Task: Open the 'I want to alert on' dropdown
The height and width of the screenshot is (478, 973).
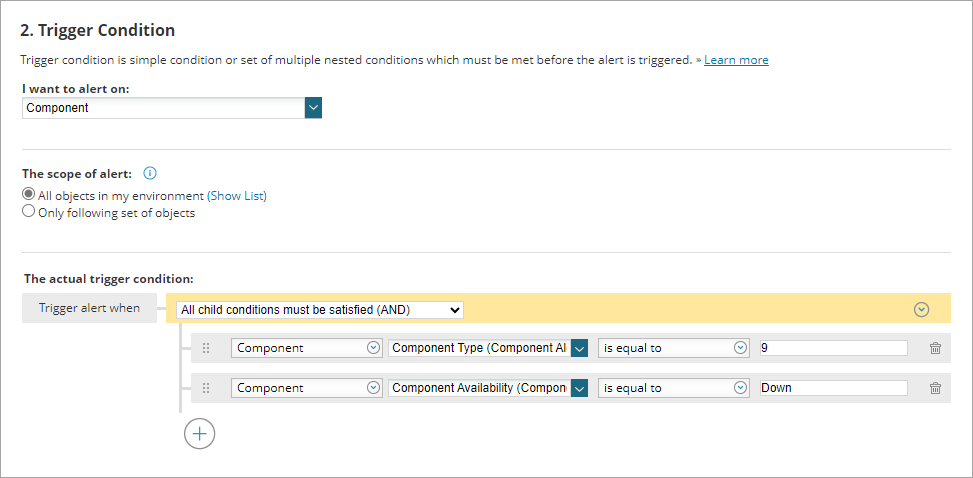Action: pyautogui.click(x=313, y=108)
